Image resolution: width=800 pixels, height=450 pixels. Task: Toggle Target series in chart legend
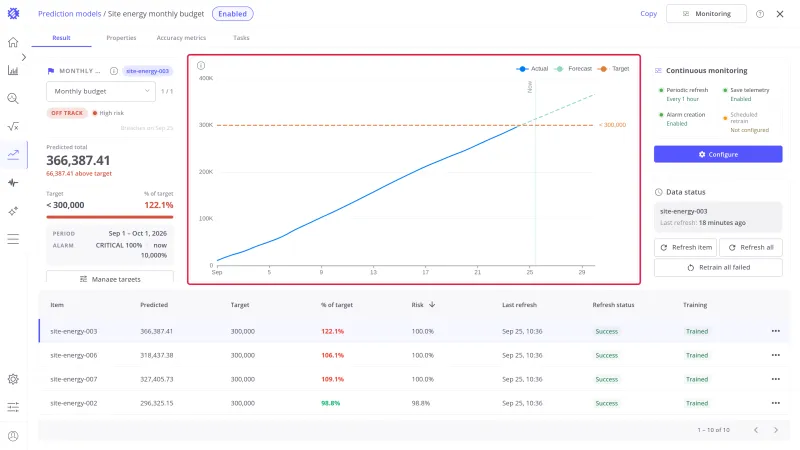tap(614, 69)
